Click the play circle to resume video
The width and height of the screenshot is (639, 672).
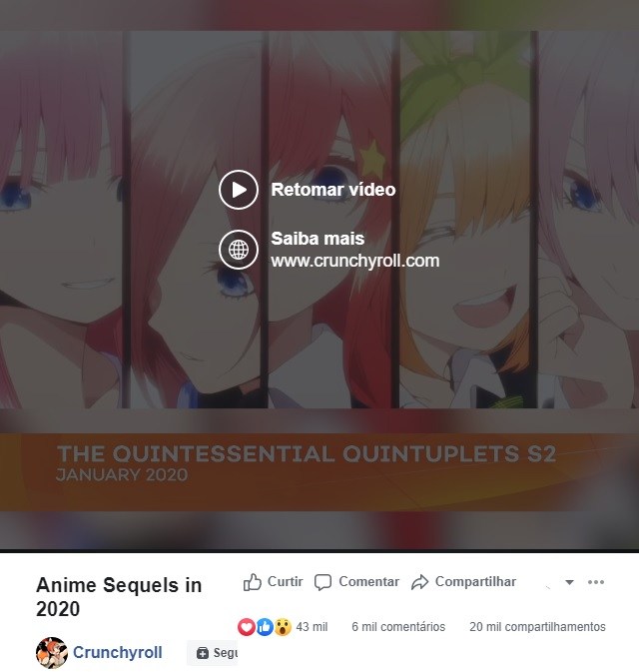[x=239, y=190]
